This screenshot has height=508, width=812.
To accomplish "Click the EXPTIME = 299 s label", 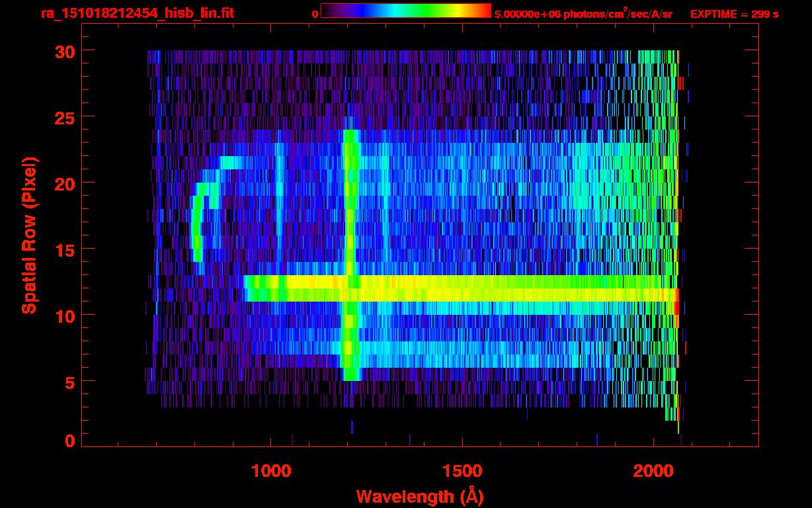I will [x=734, y=14].
